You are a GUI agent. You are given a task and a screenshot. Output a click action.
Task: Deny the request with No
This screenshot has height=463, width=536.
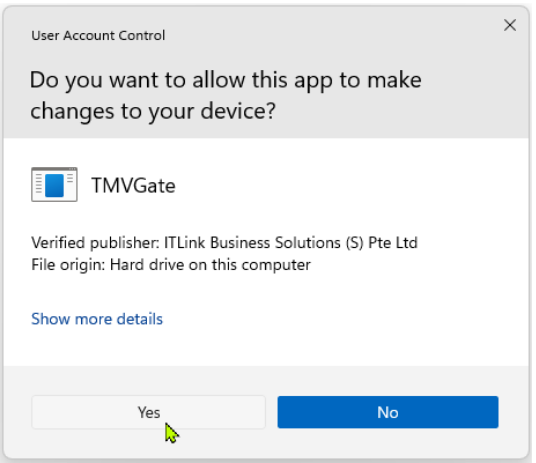tap(388, 412)
